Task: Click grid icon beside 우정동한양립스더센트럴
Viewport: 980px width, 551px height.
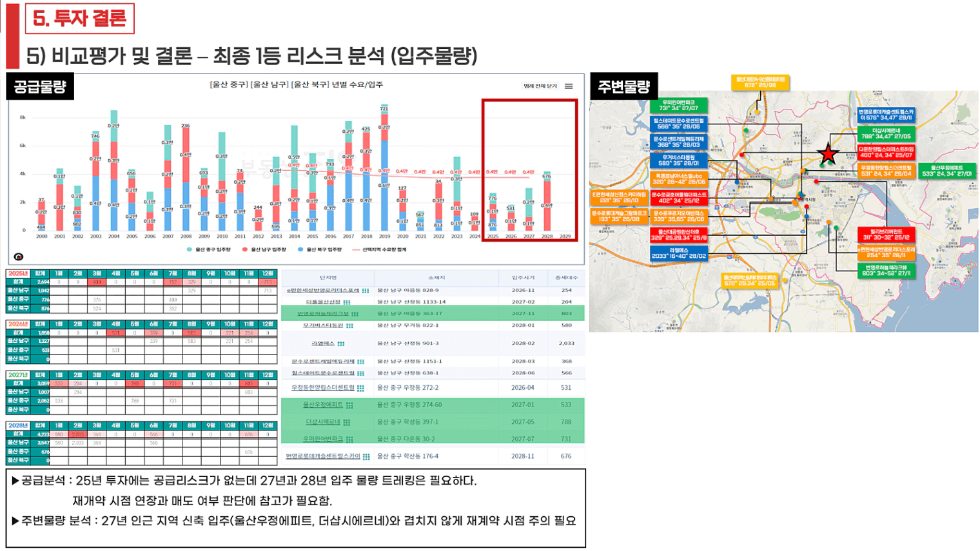Action: click(x=360, y=388)
